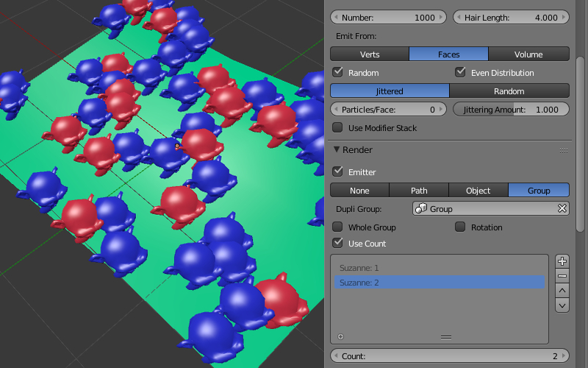Click the list resize handle below Suzanne entries
Image resolution: width=588 pixels, height=368 pixels.
pos(445,336)
